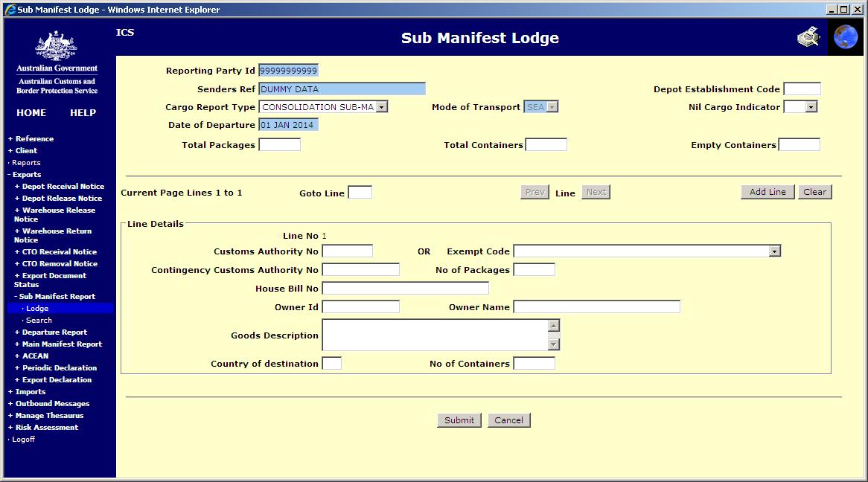Open the HELP menu
Viewport: 868px width, 482px height.
[83, 113]
